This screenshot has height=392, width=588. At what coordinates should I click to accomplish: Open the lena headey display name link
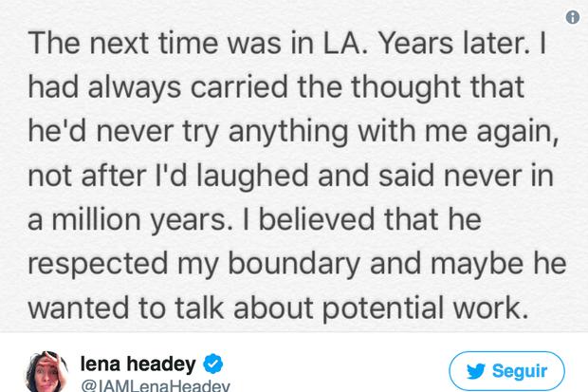click(138, 364)
